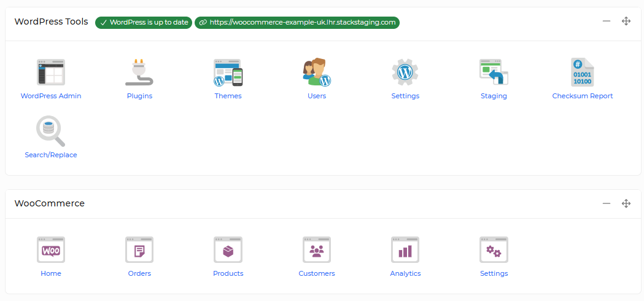Open the Checksum Report file icon

(583, 72)
